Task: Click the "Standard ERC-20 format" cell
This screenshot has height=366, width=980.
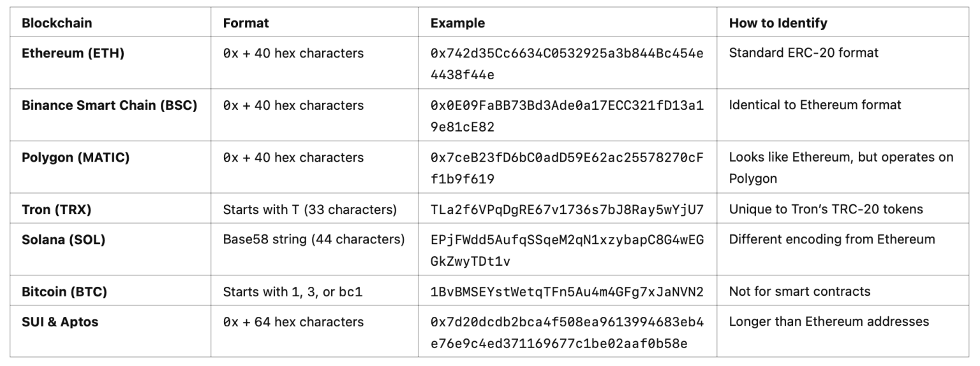Action: (803, 53)
